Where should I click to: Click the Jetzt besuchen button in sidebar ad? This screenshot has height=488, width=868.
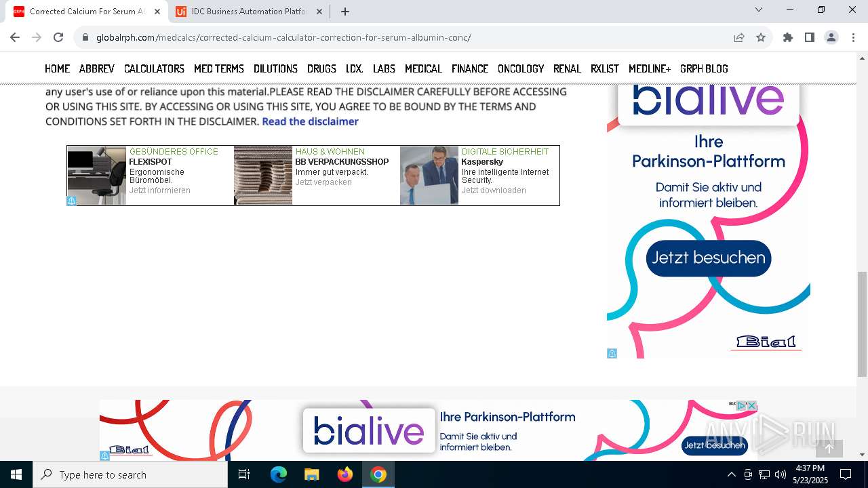tap(709, 258)
